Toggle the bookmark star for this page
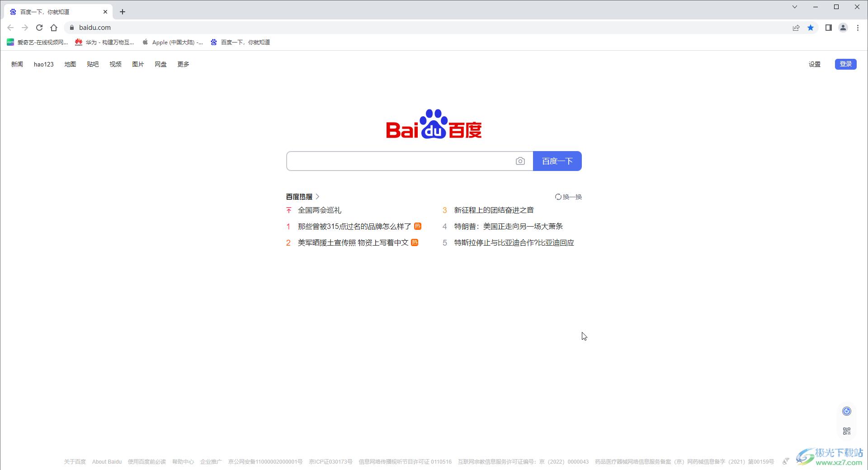 point(811,28)
